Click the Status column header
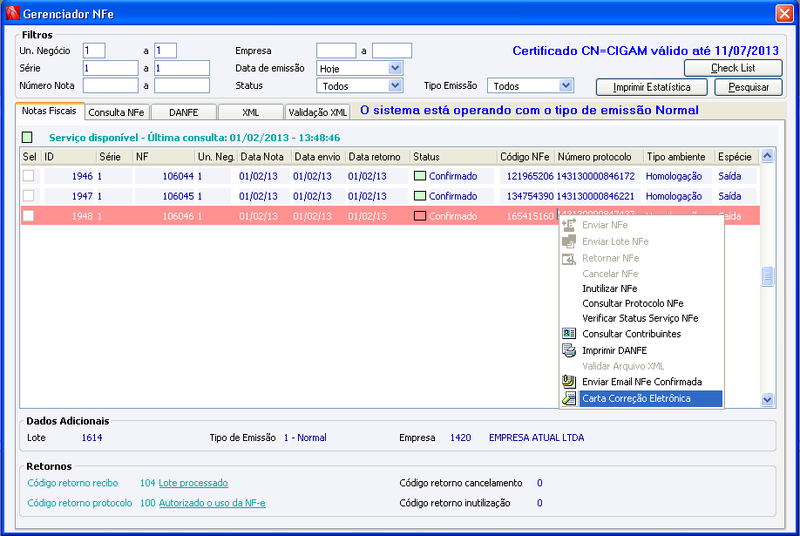800x536 pixels. click(453, 157)
